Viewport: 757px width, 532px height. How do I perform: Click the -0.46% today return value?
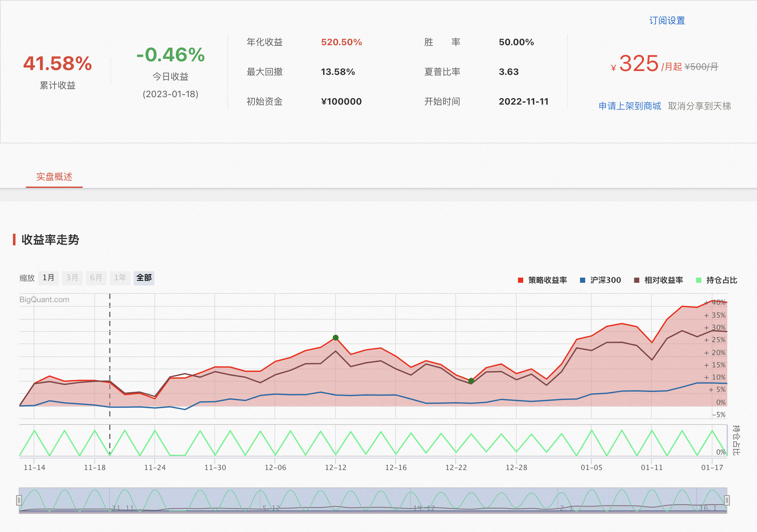171,55
